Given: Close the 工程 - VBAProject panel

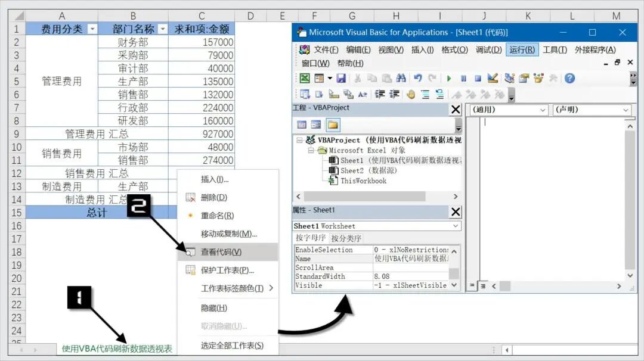Looking at the screenshot, I should click(456, 110).
